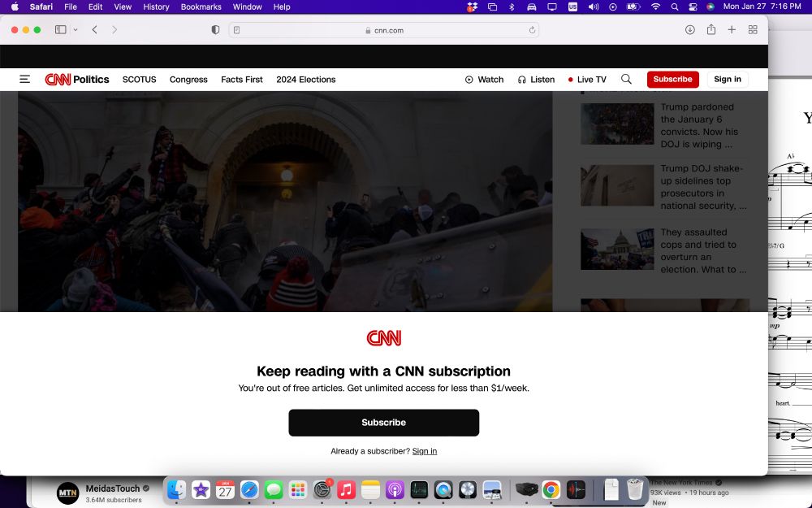
Task: Open the History menu
Action: point(156,7)
